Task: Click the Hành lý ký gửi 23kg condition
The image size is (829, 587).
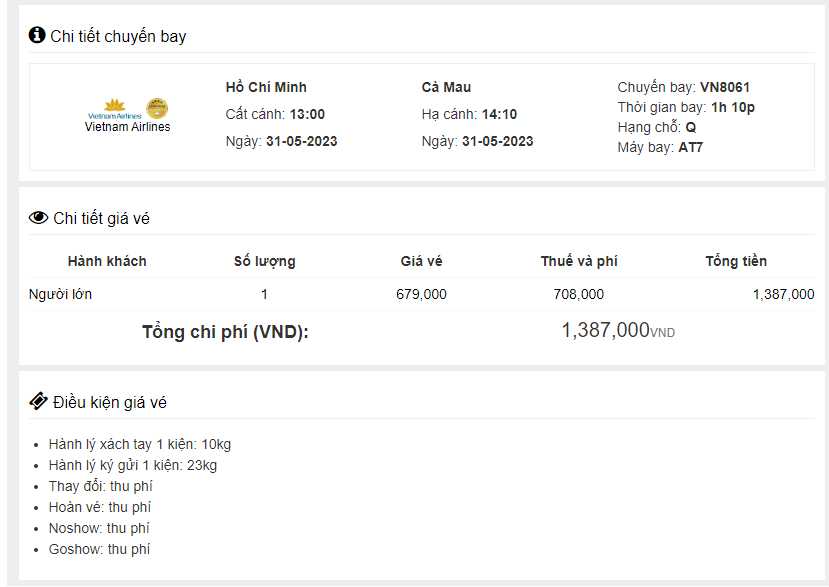Action: point(133,465)
